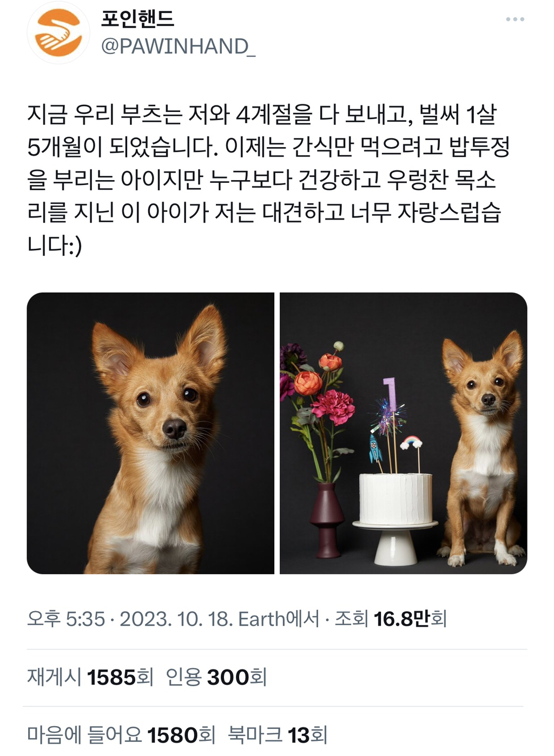This screenshot has width=554, height=756.
Task: Show the 재게시 1585회 reposts list
Action: click(90, 677)
